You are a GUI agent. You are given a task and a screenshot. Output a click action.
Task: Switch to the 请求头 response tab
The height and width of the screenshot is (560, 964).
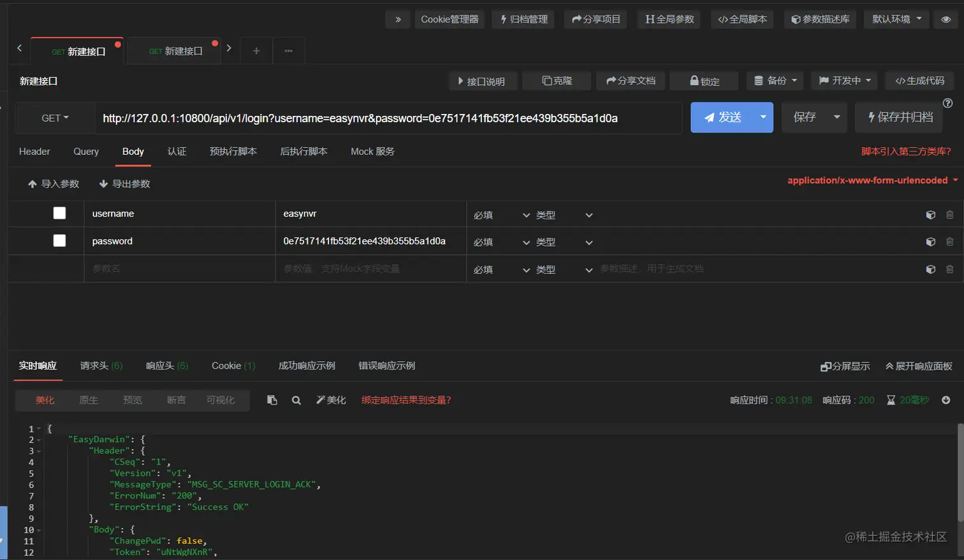[101, 366]
